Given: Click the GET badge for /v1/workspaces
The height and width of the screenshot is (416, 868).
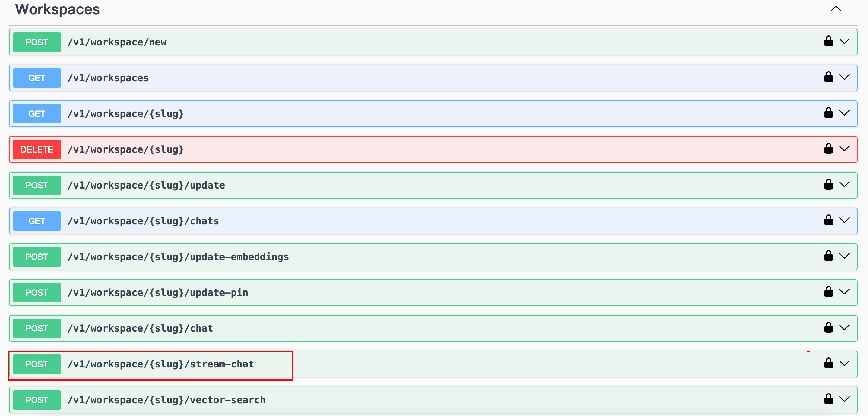Looking at the screenshot, I should 37,78.
